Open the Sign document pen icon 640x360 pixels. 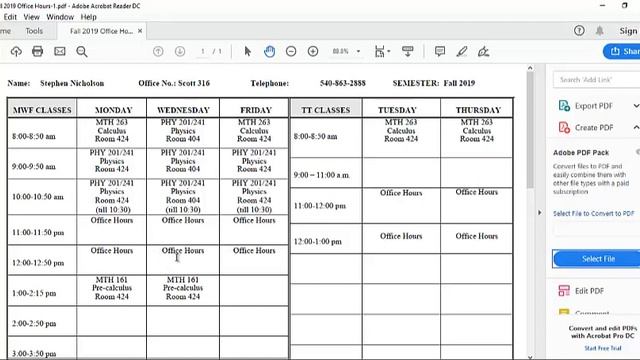(483, 51)
